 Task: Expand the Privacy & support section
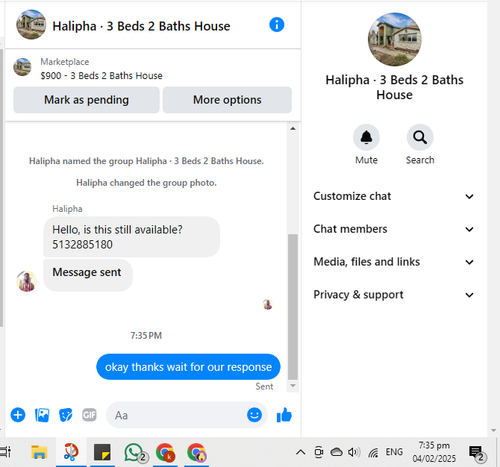[394, 295]
